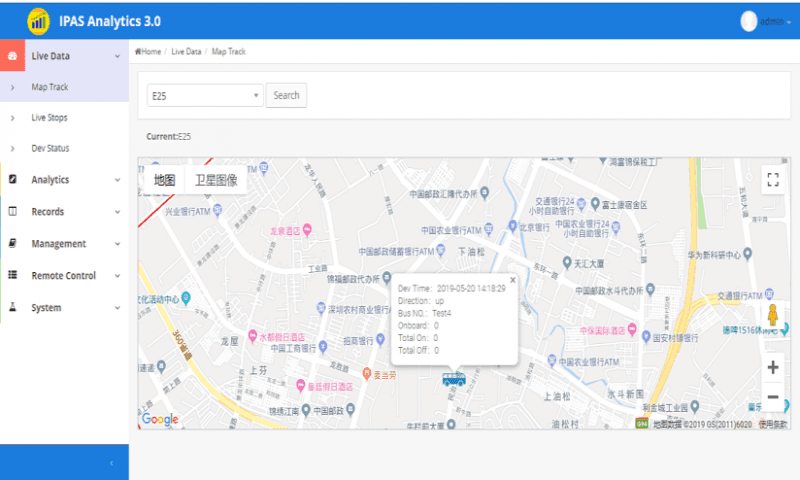Click the Live Data dashboard icon
Viewport: 800px width, 480px height.
12,56
